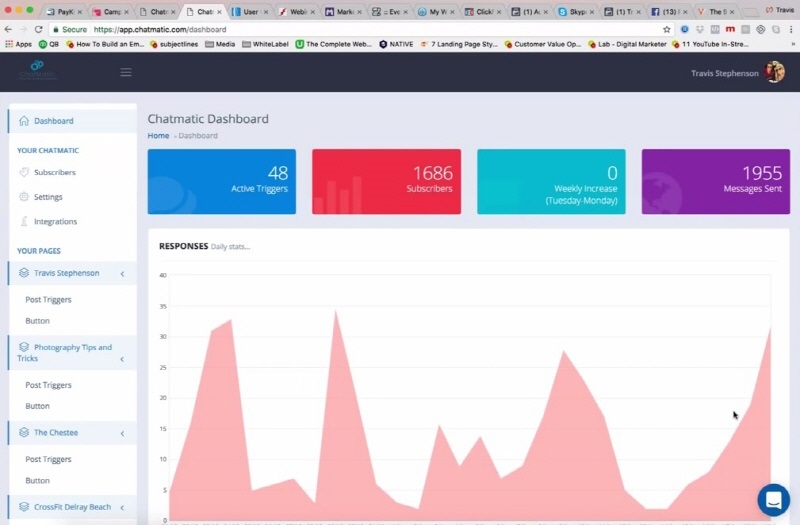Click Photography Tips and Tricks layers icon
The image size is (800, 525).
tap(24, 347)
